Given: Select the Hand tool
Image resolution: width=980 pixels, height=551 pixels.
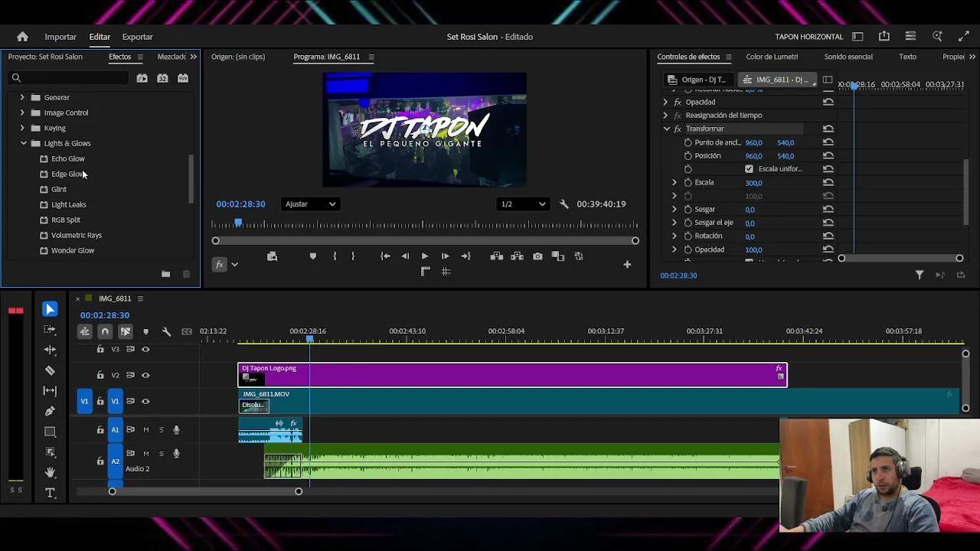Looking at the screenshot, I should [50, 472].
